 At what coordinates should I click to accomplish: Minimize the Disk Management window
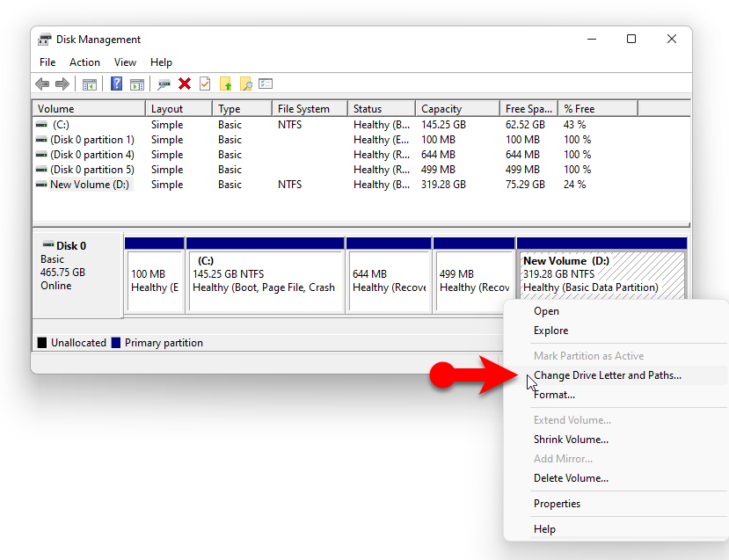tap(592, 39)
